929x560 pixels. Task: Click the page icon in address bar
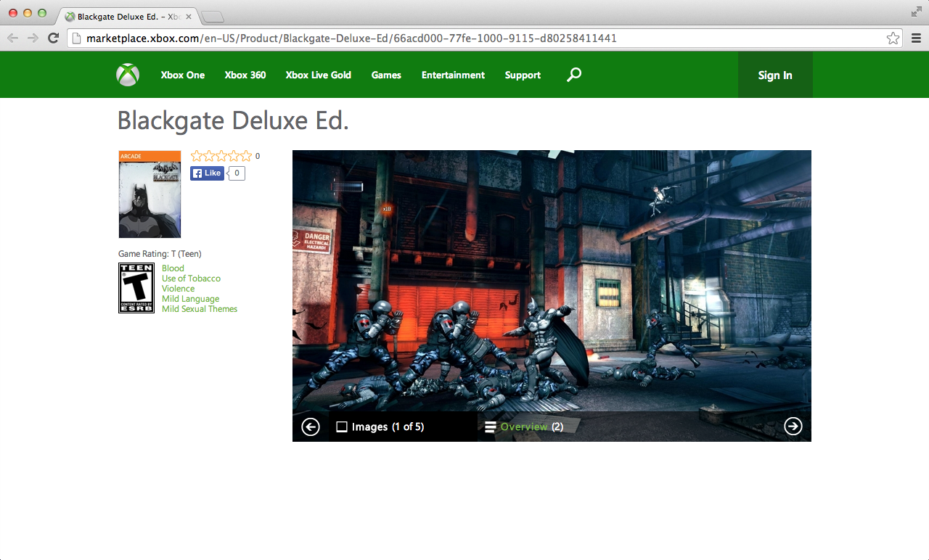[x=76, y=38]
